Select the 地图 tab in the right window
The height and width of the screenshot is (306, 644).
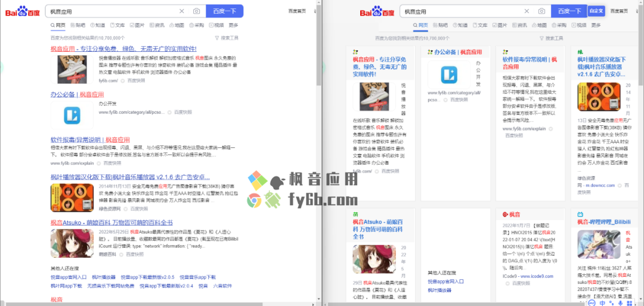tap(539, 26)
